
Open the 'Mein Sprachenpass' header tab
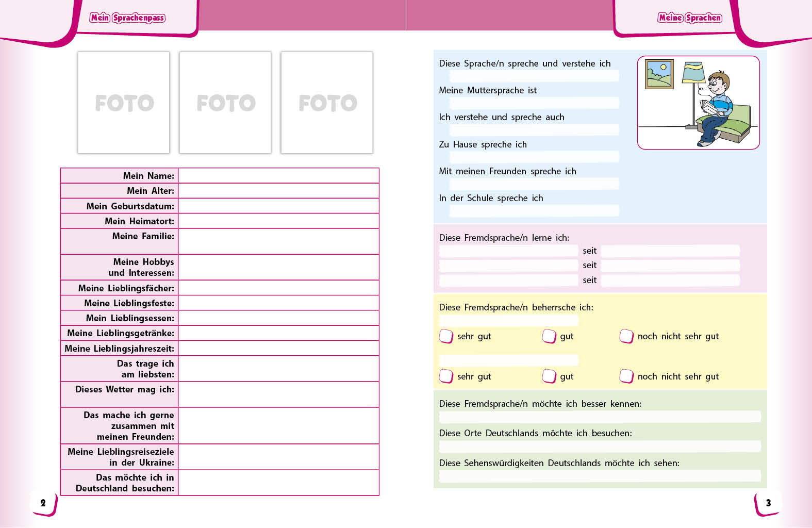click(x=127, y=18)
